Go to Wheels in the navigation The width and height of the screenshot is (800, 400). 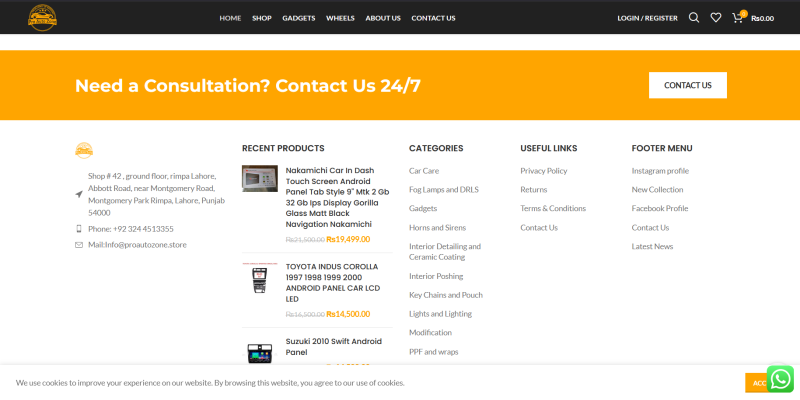[340, 18]
